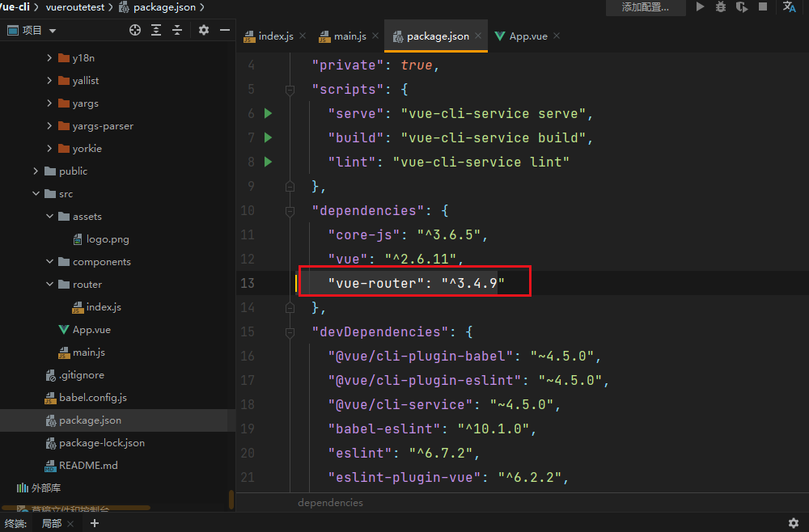Viewport: 809px width, 532px height.
Task: Run the lint script gutter arrow
Action: point(269,162)
